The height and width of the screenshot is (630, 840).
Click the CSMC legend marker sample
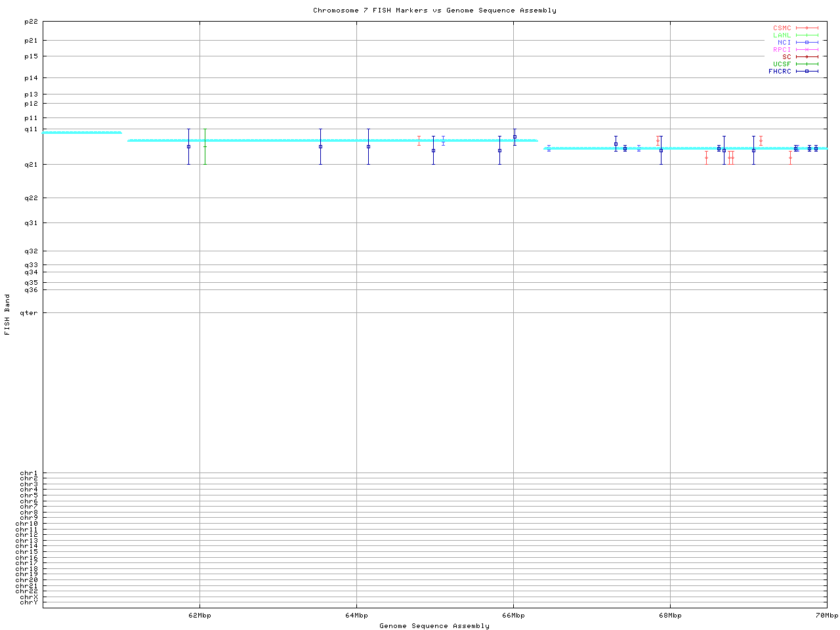pos(807,28)
